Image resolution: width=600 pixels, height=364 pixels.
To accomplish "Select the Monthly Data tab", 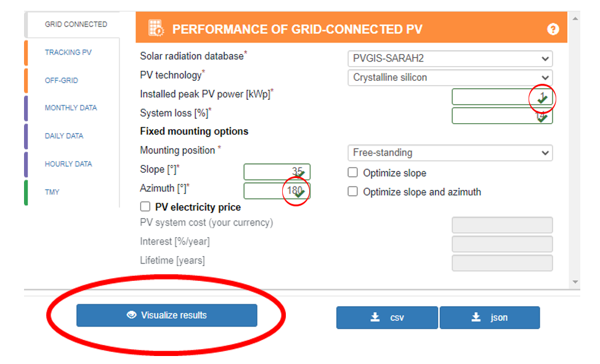I will coord(71,108).
